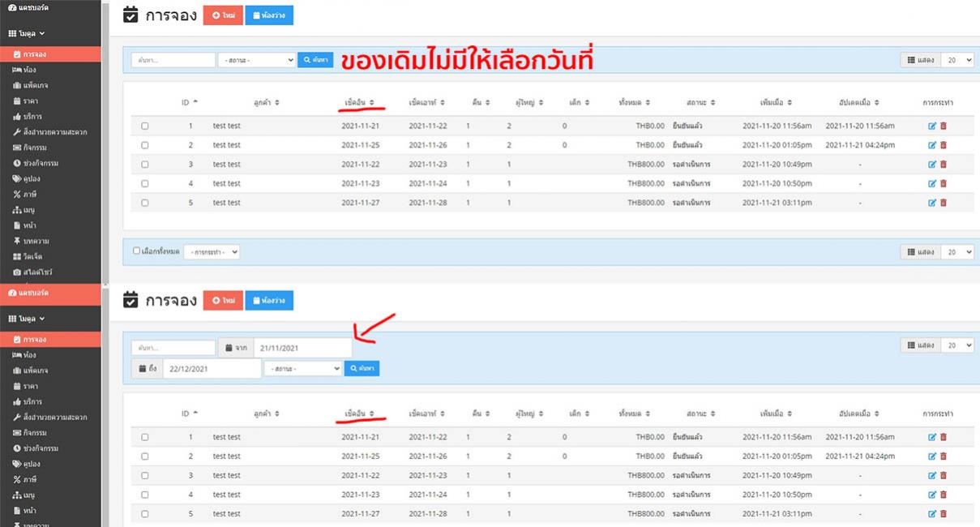This screenshot has width=980, height=527.
Task: Sort lower table by สถานะ column
Action: pos(700,413)
